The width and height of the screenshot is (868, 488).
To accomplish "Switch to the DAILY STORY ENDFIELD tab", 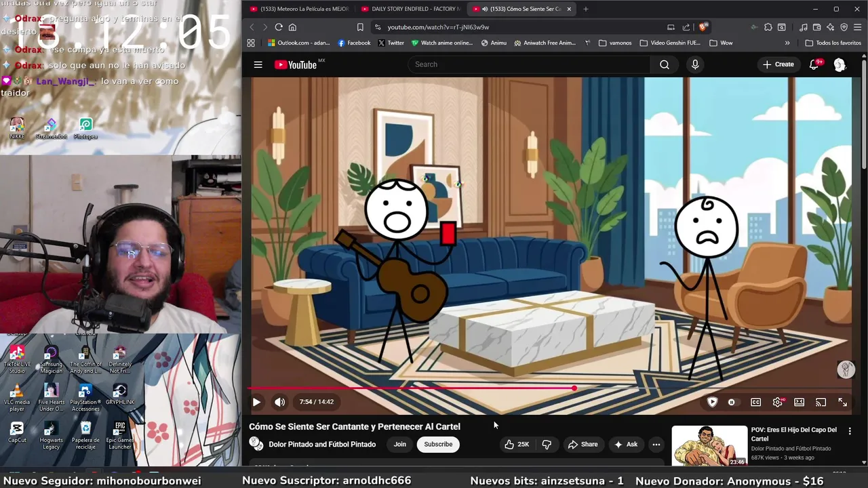I will 410,9.
